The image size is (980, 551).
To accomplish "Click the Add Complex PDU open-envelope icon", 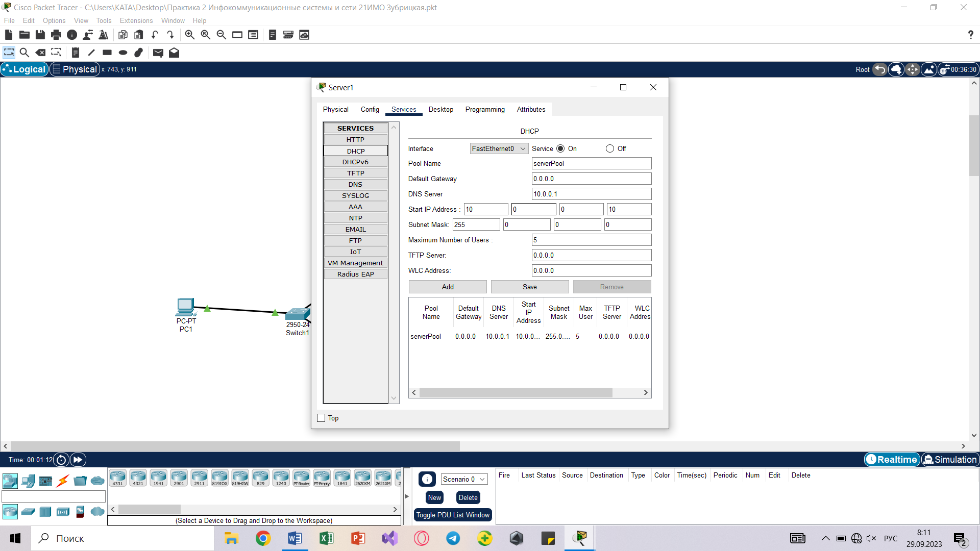I will point(174,53).
